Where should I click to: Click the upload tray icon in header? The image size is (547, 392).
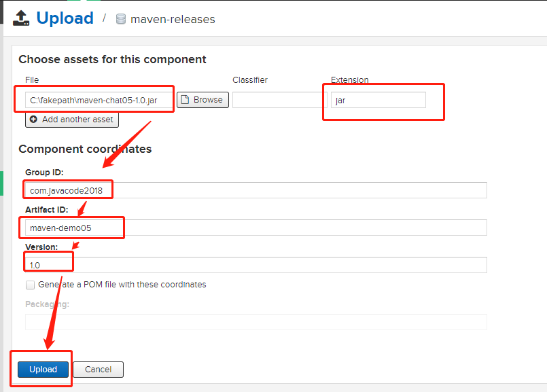click(x=21, y=18)
